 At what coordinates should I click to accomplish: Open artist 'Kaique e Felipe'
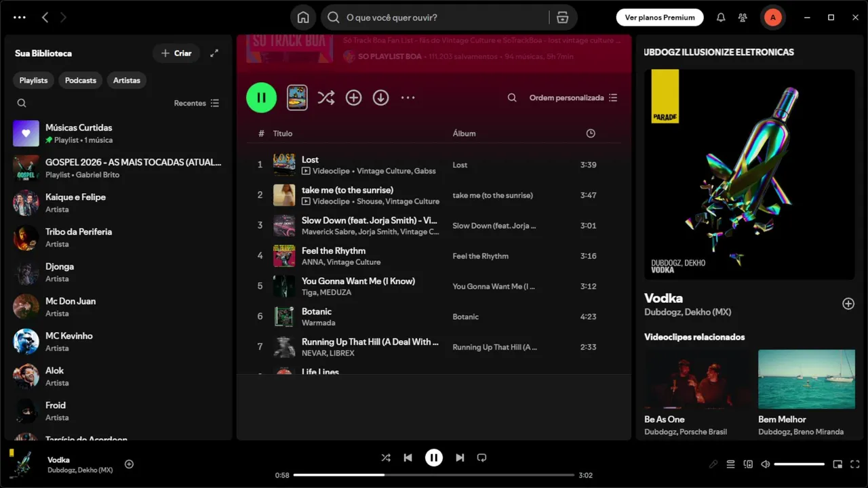(119, 203)
